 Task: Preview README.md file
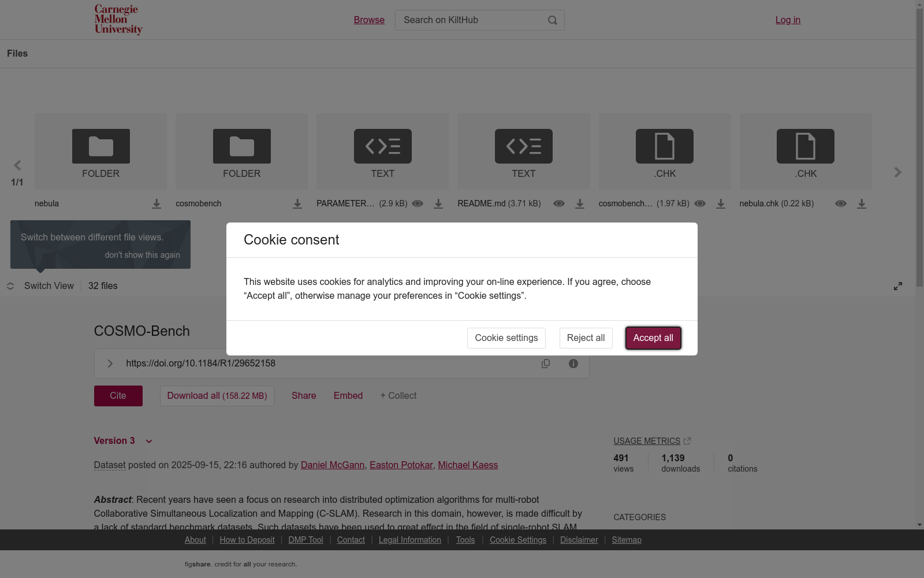559,204
